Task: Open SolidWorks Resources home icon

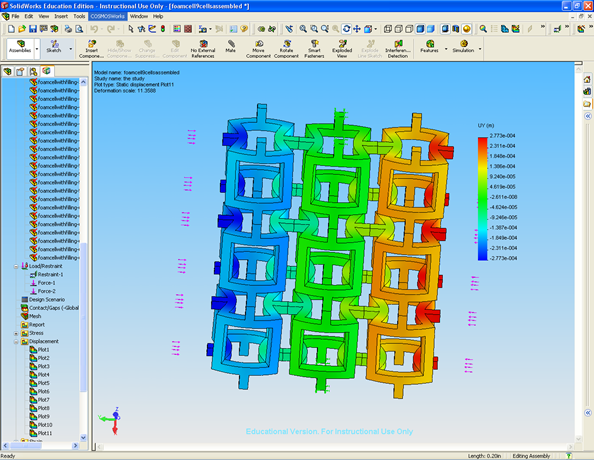Action: point(587,79)
